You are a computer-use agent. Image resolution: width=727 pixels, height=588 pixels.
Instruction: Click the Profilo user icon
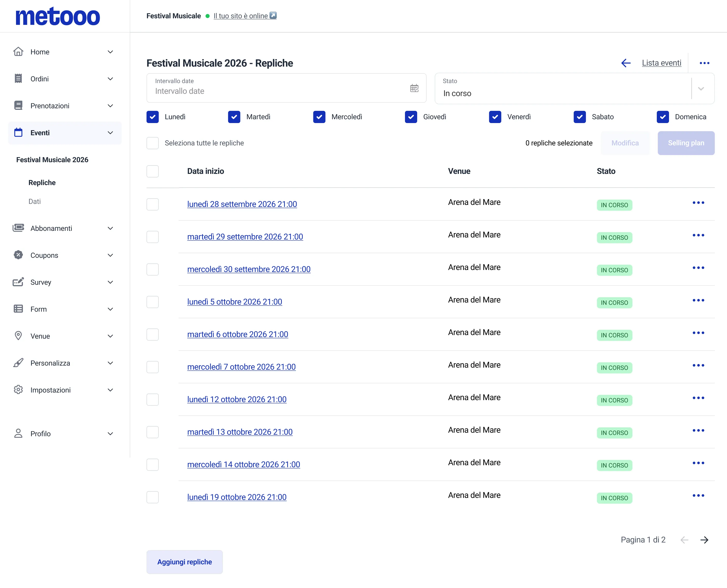[18, 433]
